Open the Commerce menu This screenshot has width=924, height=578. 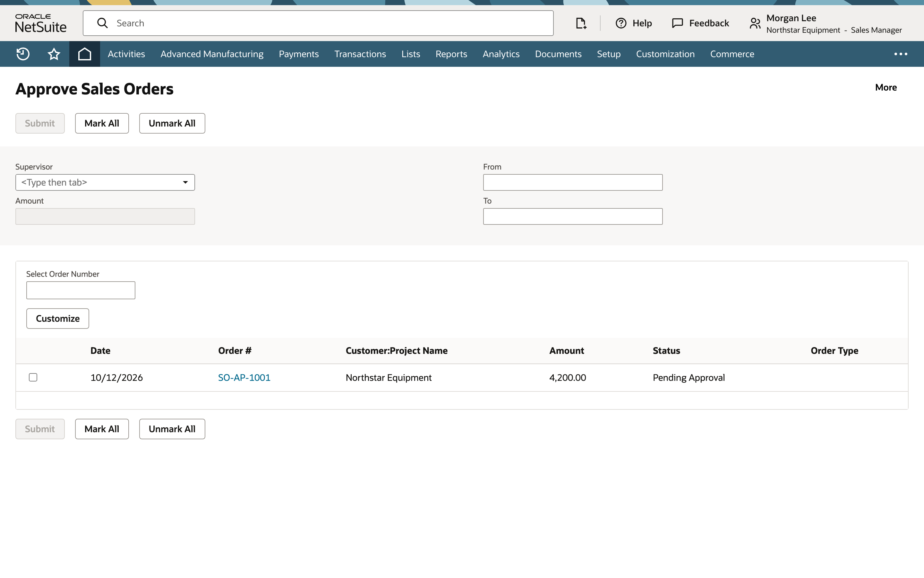(x=732, y=54)
